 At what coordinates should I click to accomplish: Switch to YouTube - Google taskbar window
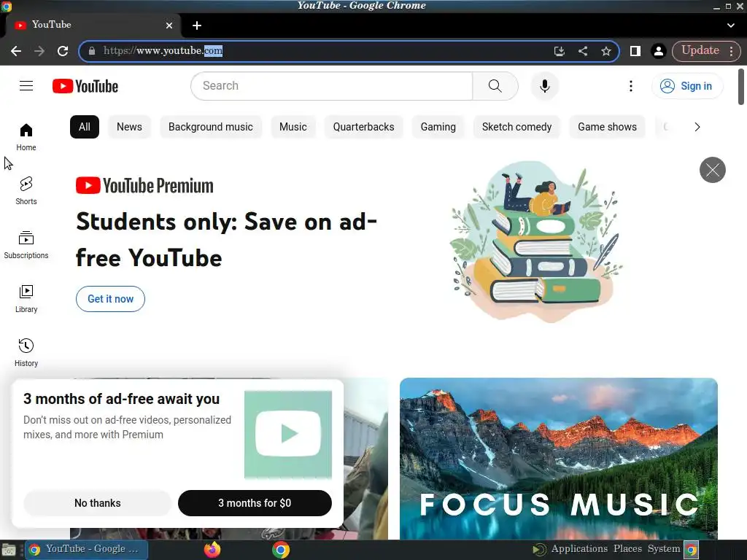click(86, 550)
